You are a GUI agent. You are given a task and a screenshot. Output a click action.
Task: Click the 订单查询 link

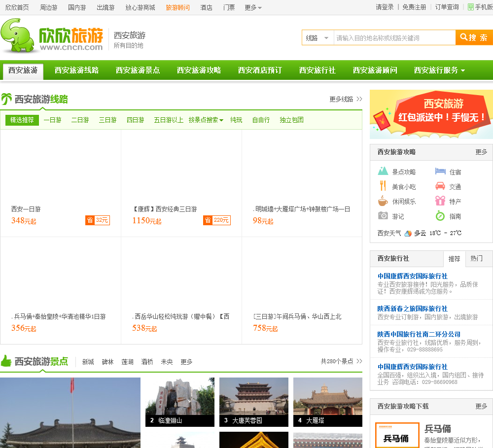click(447, 7)
